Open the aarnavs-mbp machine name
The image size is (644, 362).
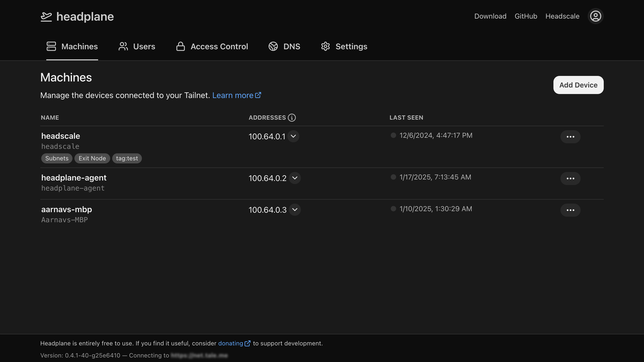pyautogui.click(x=67, y=209)
